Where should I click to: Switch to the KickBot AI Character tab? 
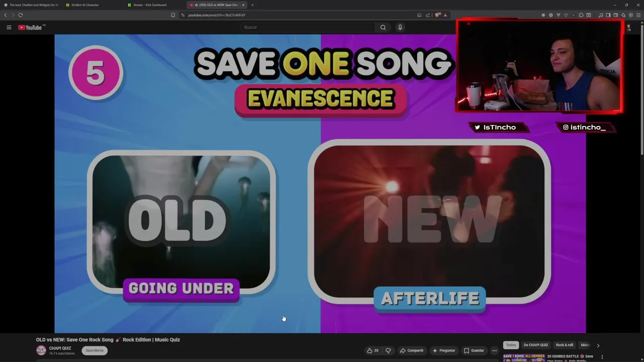pyautogui.click(x=93, y=5)
